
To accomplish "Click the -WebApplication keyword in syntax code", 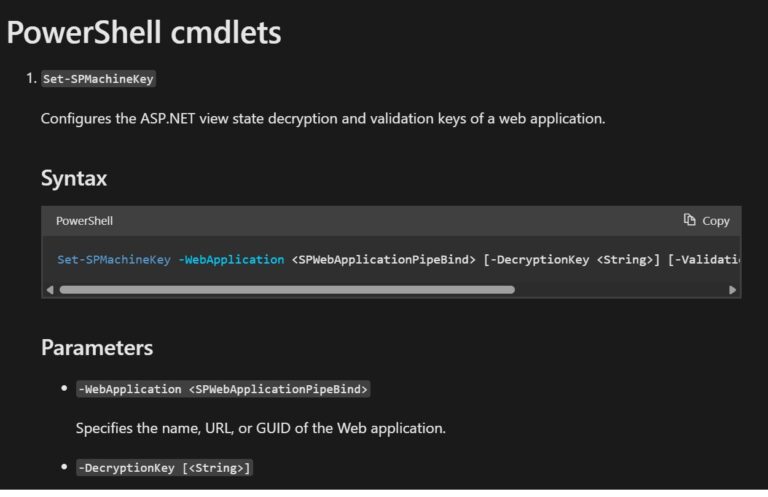I will tap(231, 260).
